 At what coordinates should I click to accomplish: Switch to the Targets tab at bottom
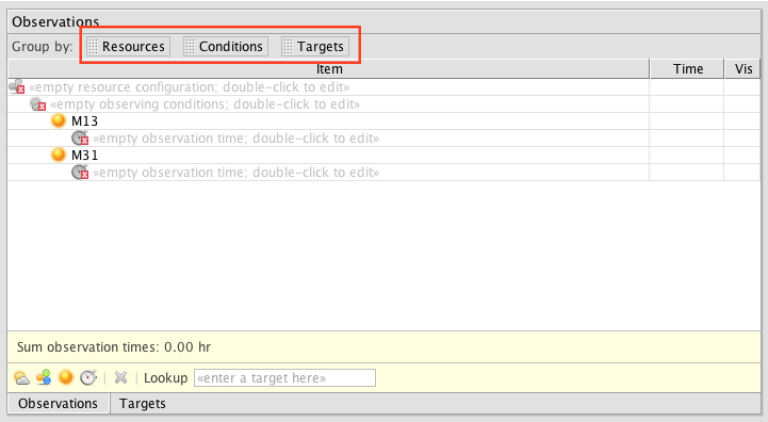pyautogui.click(x=143, y=403)
